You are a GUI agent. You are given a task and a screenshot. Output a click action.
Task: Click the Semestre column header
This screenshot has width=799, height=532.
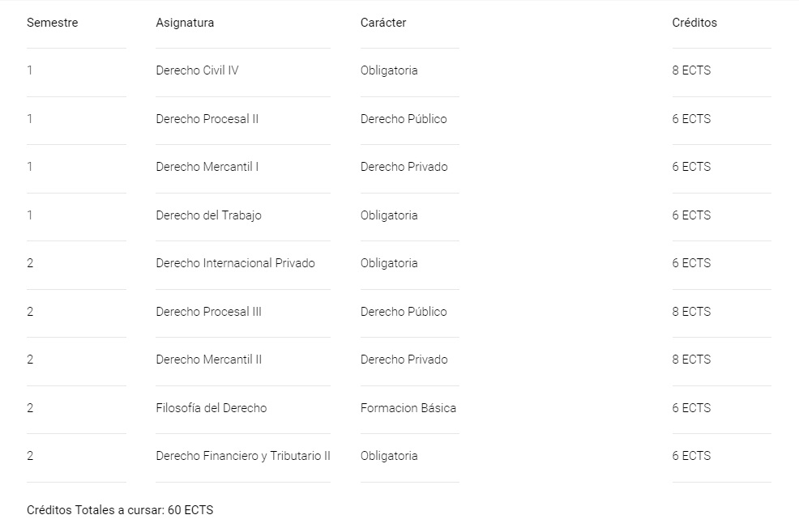click(53, 23)
